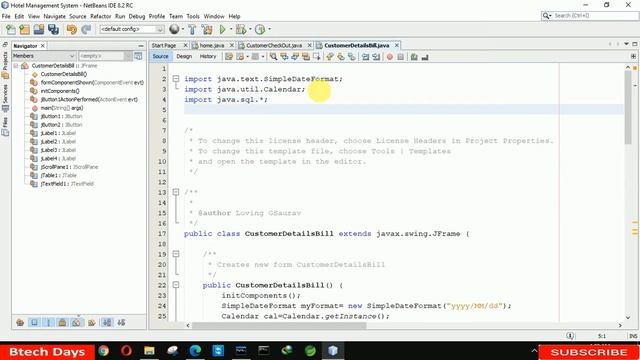
Task: Select jTextField1 in Navigator members
Action: coord(67,184)
